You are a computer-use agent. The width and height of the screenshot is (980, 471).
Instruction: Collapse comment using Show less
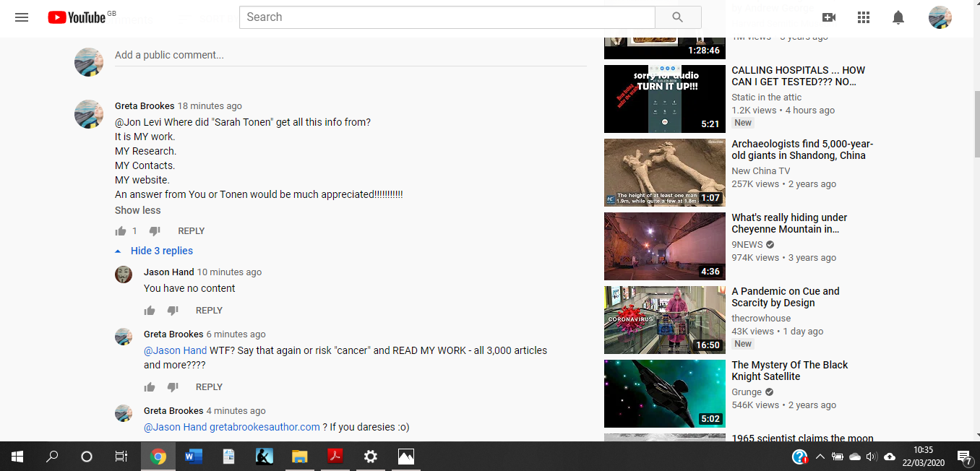pyautogui.click(x=137, y=210)
